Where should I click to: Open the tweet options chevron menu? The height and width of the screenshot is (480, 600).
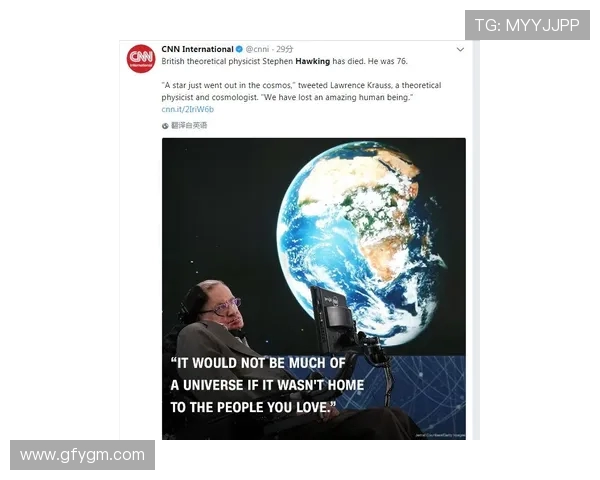tap(460, 49)
